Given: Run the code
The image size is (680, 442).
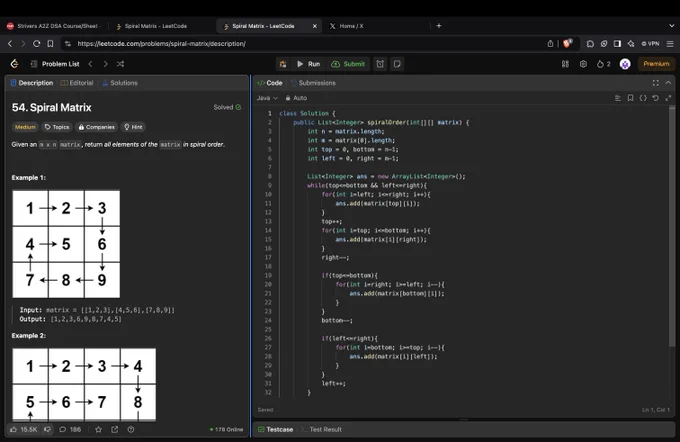Looking at the screenshot, I should click(308, 64).
